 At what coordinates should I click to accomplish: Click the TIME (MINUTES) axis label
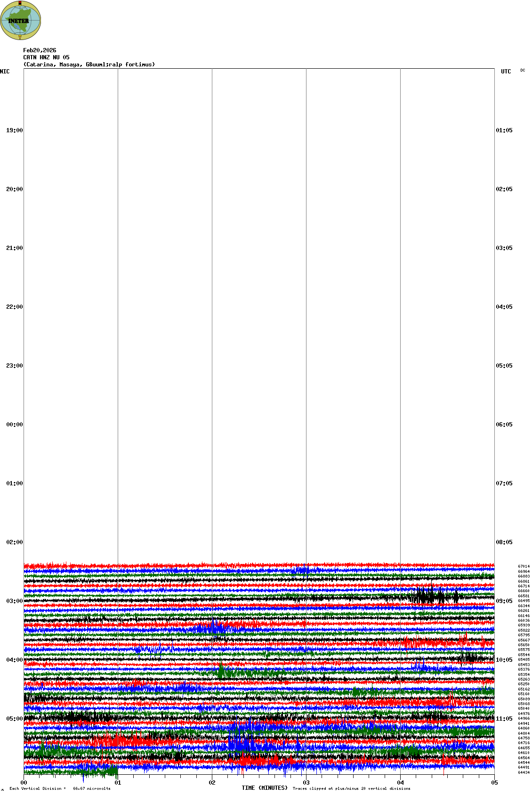[264, 788]
